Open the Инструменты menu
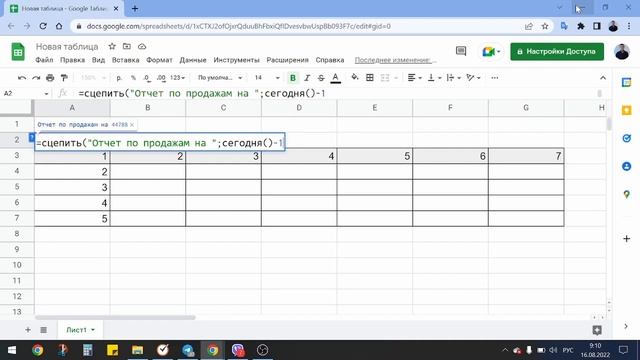Screen dimensions: 640x360 pyautogui.click(x=236, y=60)
